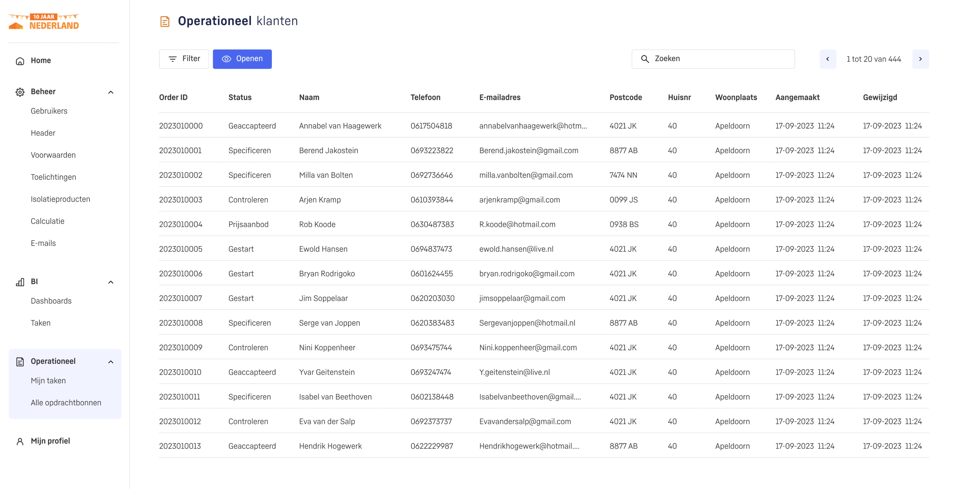980x489 pixels.
Task: Open Isolatieproducten menu item
Action: pyautogui.click(x=60, y=199)
